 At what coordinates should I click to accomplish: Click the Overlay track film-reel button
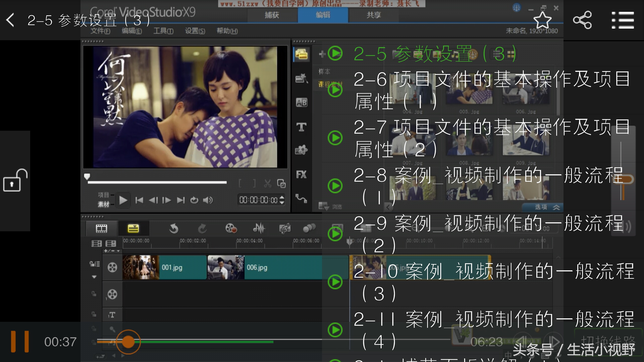[x=112, y=294]
